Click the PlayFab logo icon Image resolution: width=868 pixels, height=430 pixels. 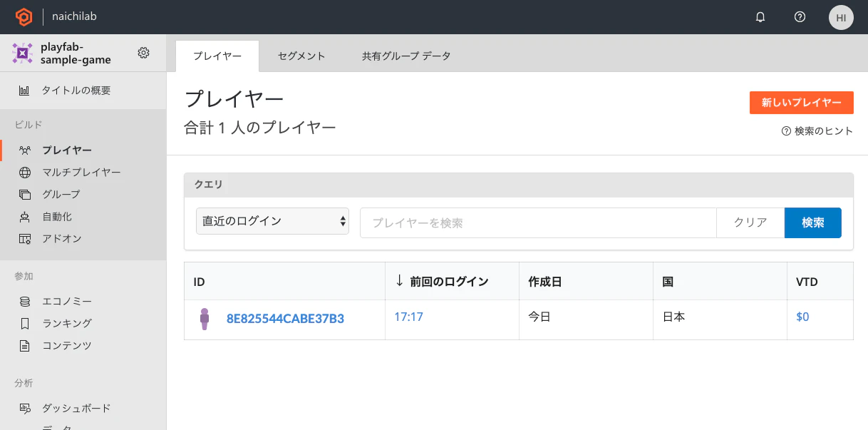point(24,17)
